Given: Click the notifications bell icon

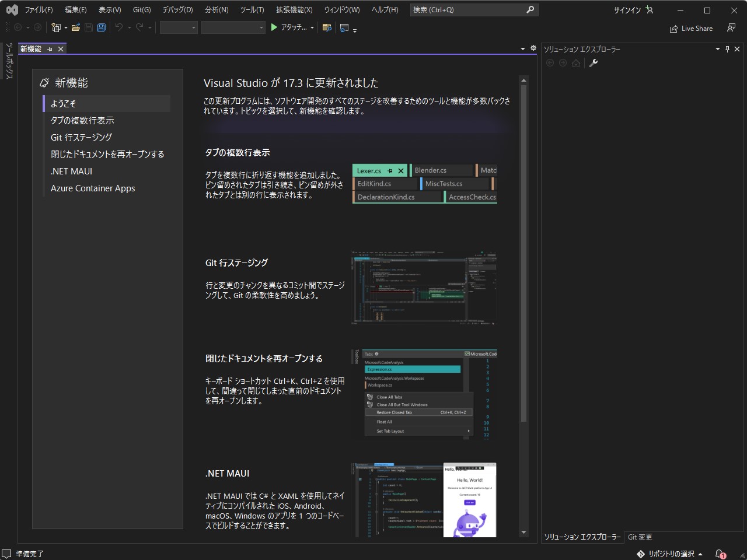Looking at the screenshot, I should [720, 554].
